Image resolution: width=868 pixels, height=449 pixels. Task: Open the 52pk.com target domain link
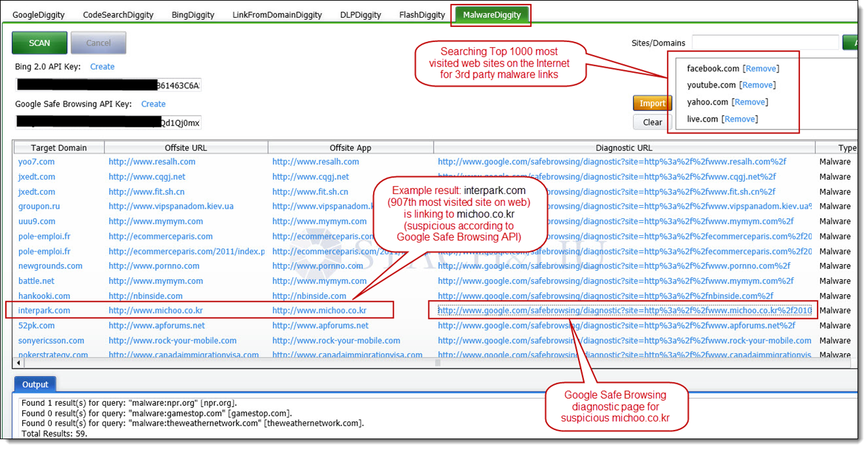[37, 325]
